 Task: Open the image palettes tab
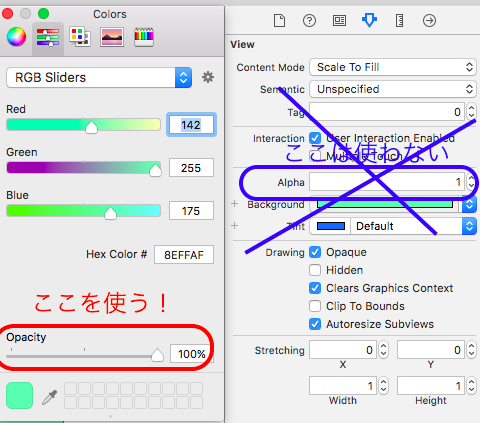click(112, 37)
